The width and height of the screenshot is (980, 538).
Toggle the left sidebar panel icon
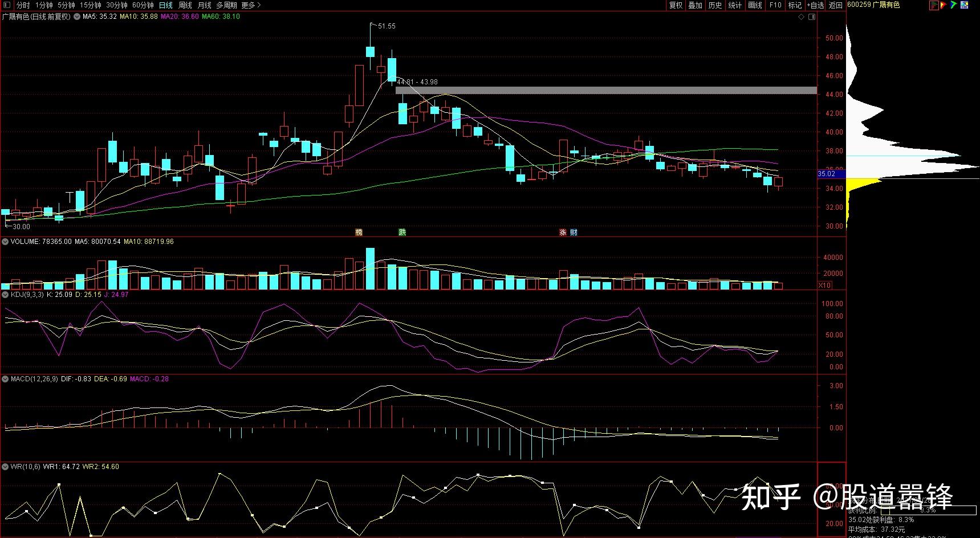pyautogui.click(x=6, y=5)
